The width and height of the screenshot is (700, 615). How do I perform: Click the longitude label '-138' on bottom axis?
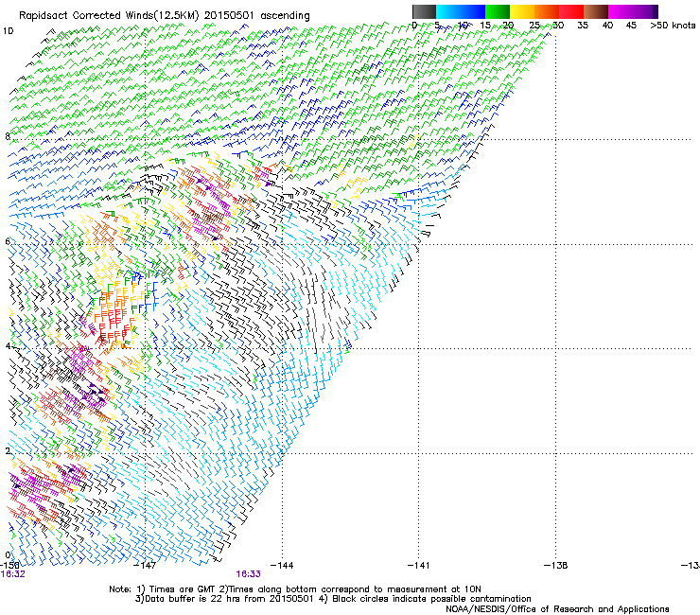click(556, 566)
